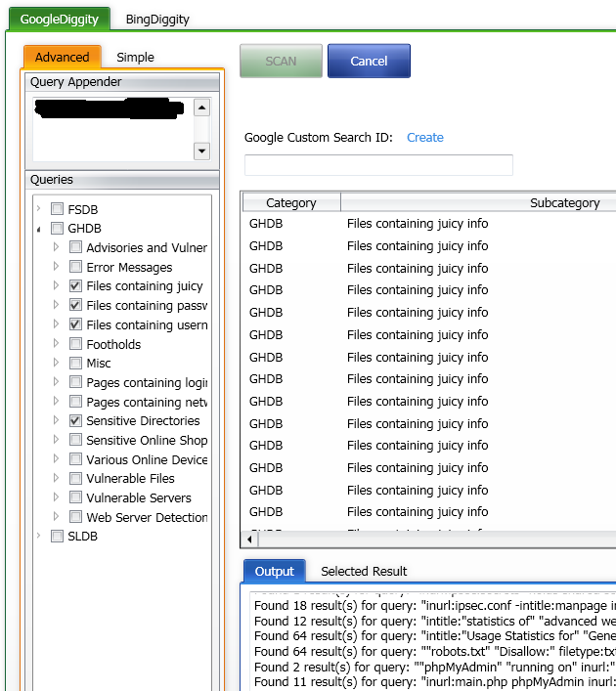Expand the Sensitive Directories node
This screenshot has width=616, height=691.
[x=56, y=420]
